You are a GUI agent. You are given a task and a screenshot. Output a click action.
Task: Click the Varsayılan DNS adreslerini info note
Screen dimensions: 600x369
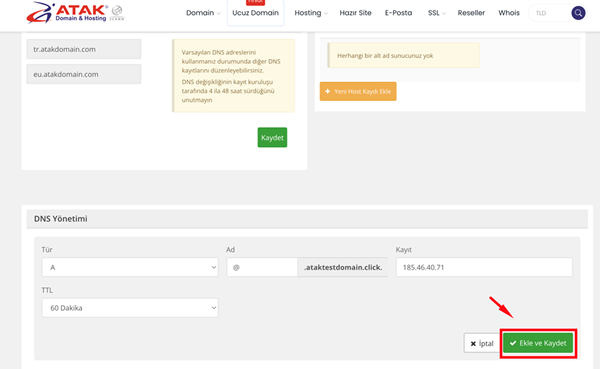click(233, 76)
